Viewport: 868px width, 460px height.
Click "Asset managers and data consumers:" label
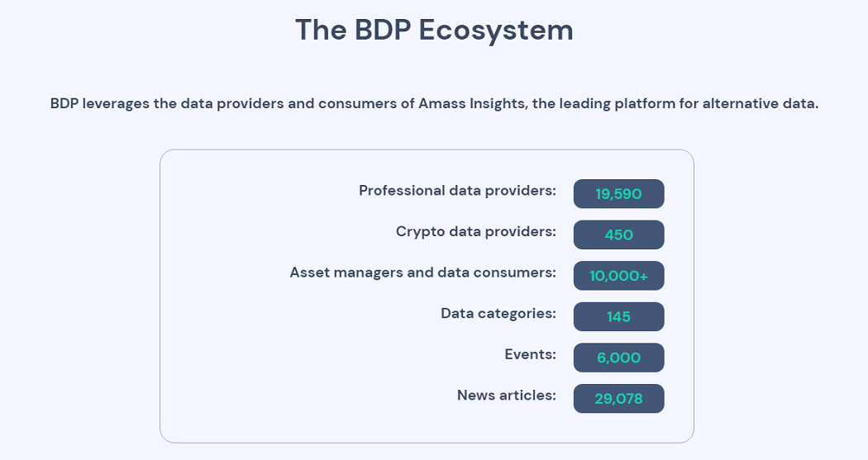tap(423, 273)
